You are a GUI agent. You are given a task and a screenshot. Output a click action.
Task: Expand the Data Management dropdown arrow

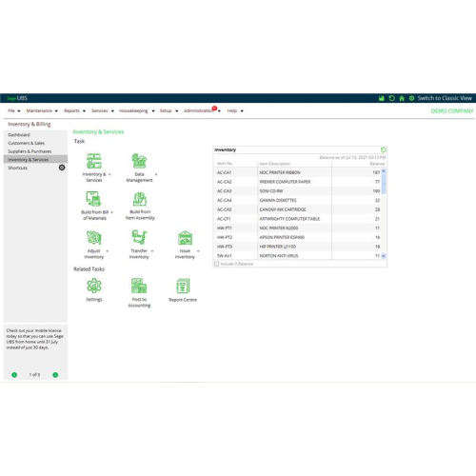point(156,174)
